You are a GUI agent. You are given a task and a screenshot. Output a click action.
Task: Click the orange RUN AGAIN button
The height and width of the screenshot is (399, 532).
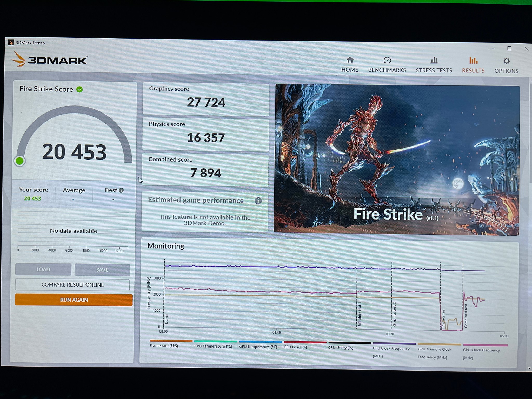(x=74, y=300)
